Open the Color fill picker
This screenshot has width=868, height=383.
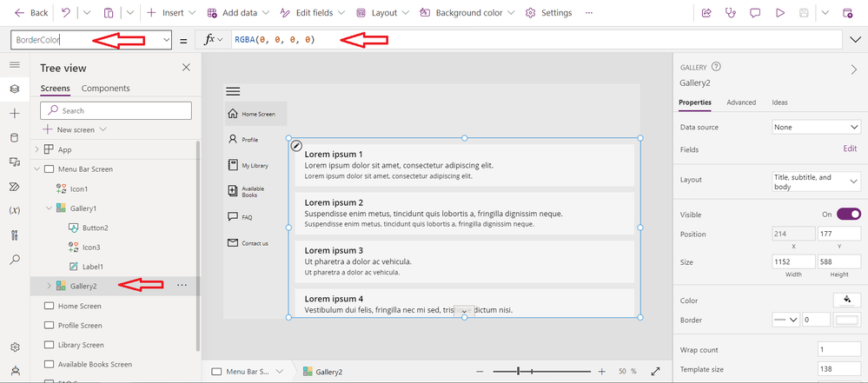coord(847,300)
